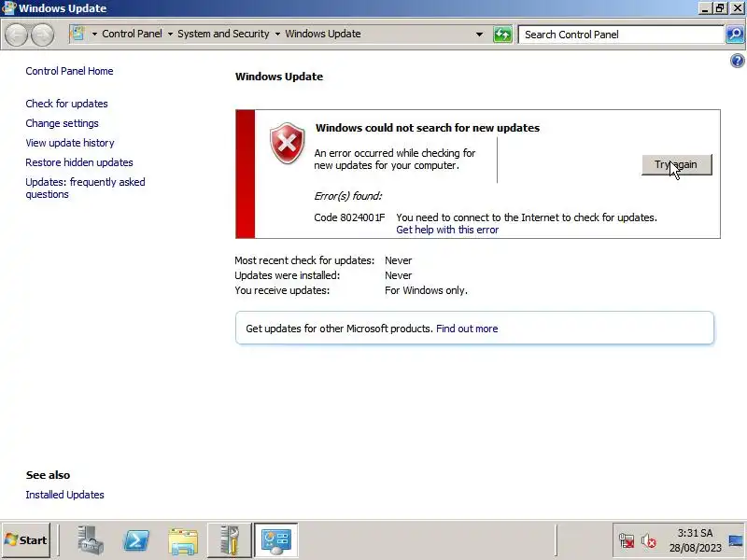Click the red error shield icon
The width and height of the screenshot is (747, 560).
click(x=288, y=144)
